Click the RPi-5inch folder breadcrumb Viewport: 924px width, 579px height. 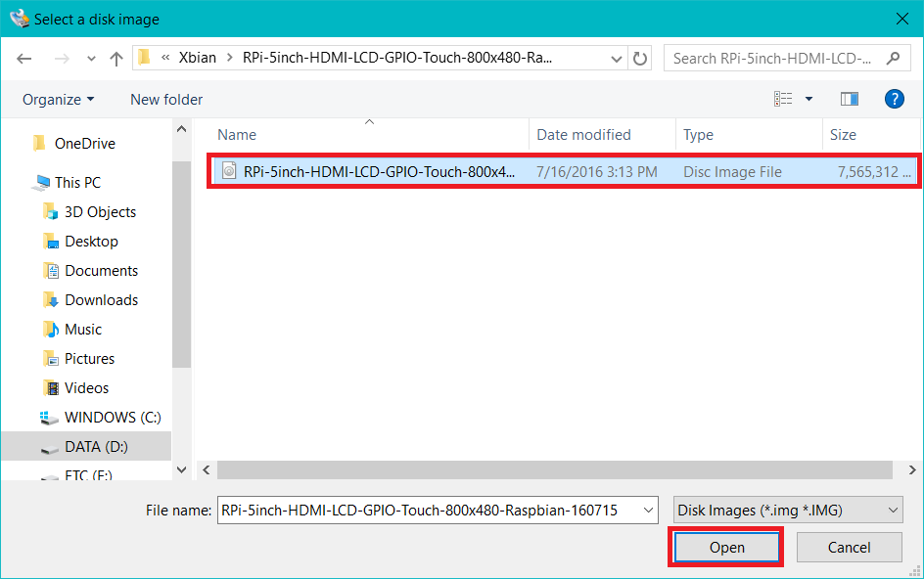[x=397, y=58]
